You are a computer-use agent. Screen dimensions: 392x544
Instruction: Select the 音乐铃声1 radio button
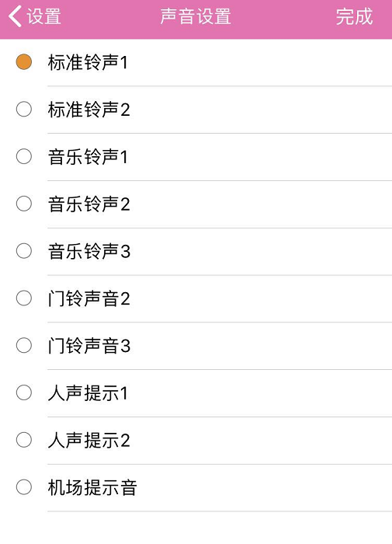tap(24, 156)
